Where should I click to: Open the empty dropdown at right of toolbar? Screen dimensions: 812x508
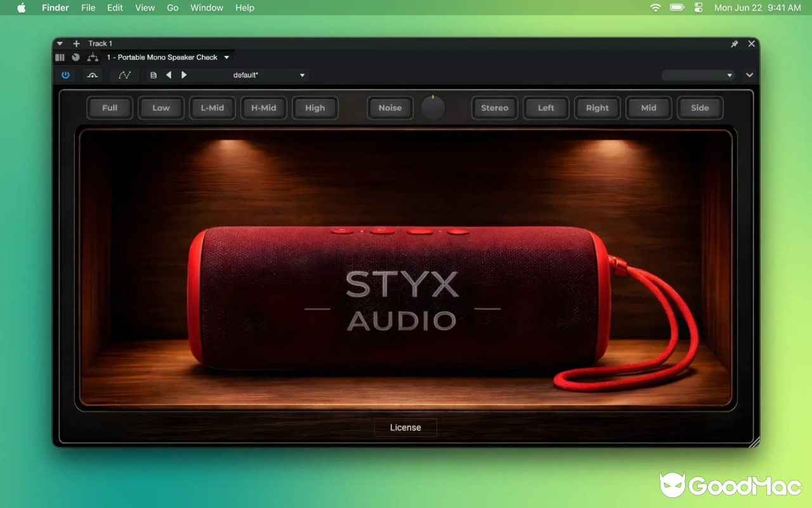pyautogui.click(x=698, y=75)
